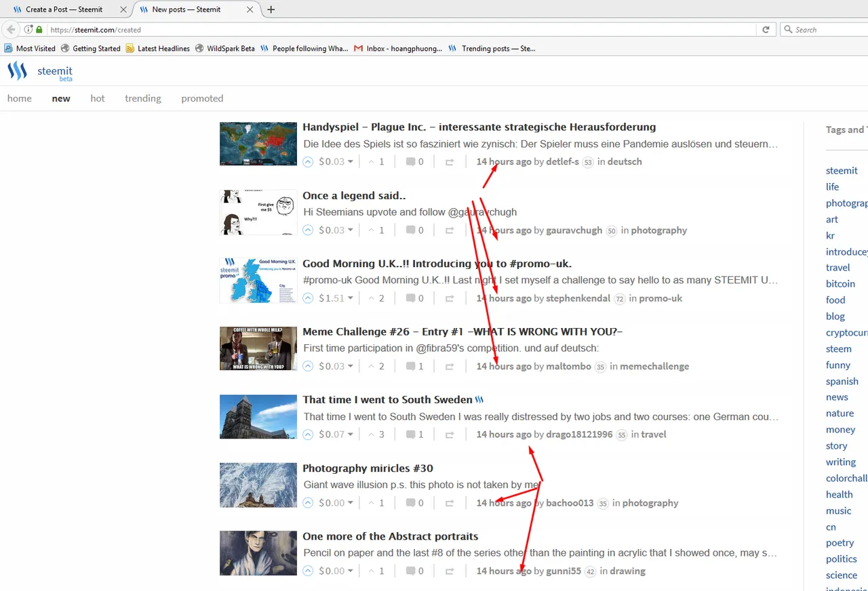
Task: Open the 'memechallenge' category link
Action: tap(654, 367)
